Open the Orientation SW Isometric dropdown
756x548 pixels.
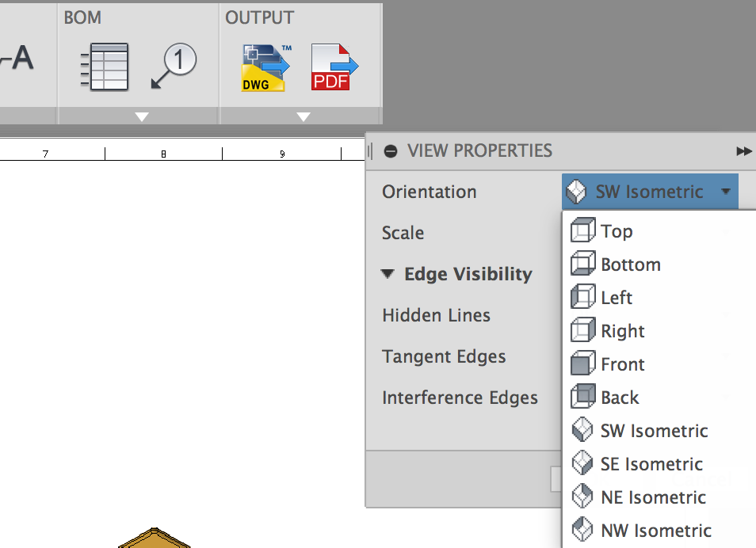pyautogui.click(x=650, y=192)
